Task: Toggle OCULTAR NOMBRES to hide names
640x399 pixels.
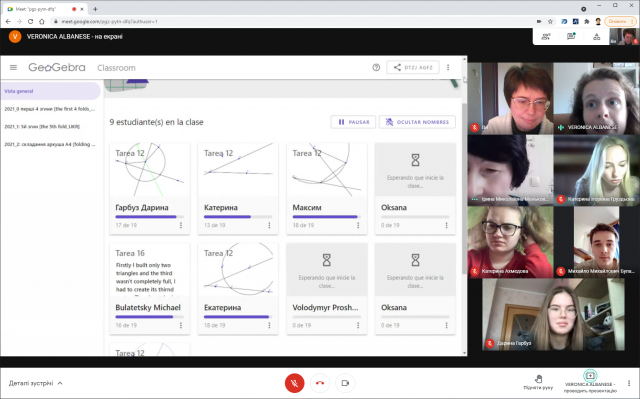Action: [x=417, y=122]
